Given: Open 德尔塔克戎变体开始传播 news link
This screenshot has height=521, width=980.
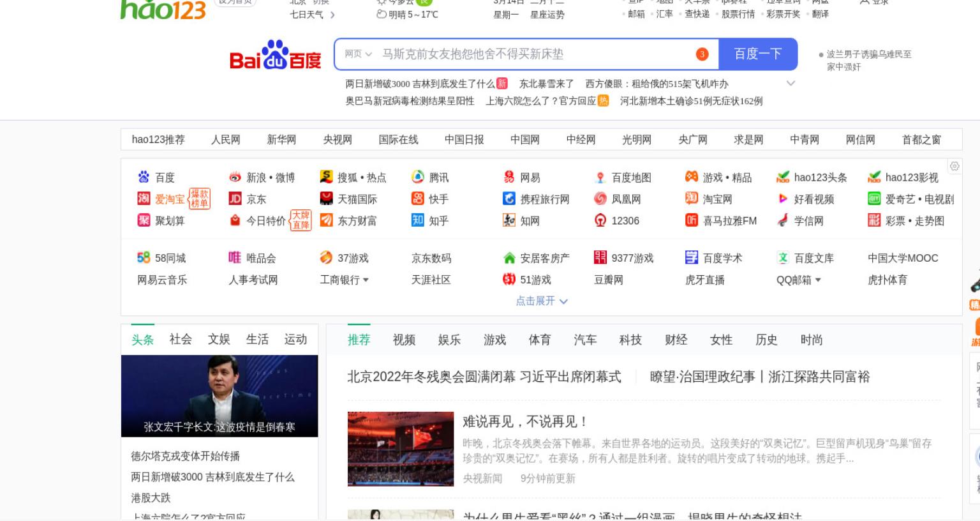Looking at the screenshot, I should [186, 456].
